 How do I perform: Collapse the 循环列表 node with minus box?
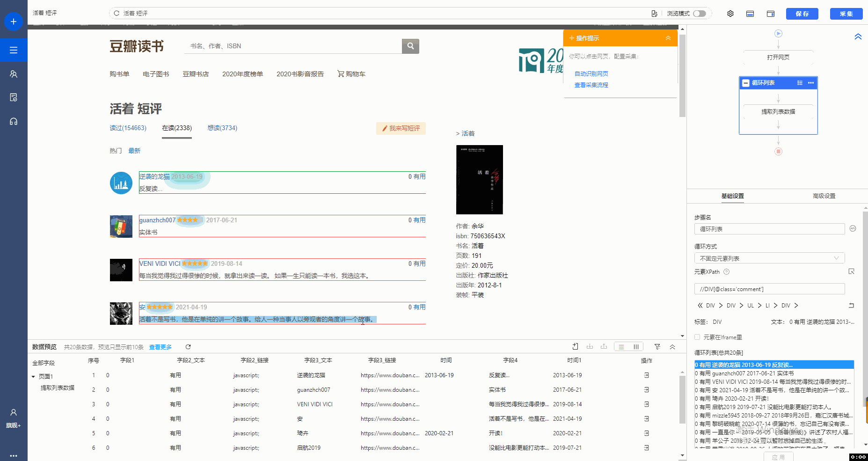coord(746,83)
